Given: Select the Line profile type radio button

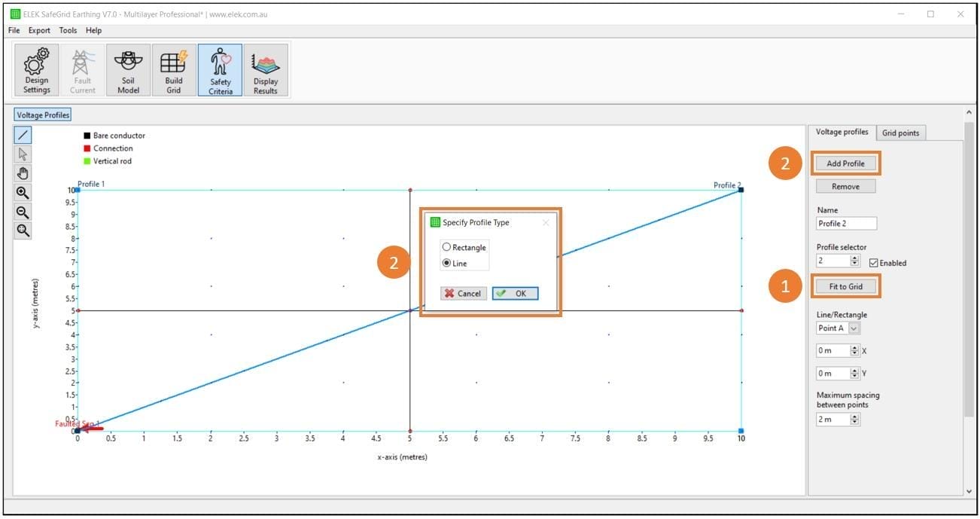Looking at the screenshot, I should click(x=447, y=261).
